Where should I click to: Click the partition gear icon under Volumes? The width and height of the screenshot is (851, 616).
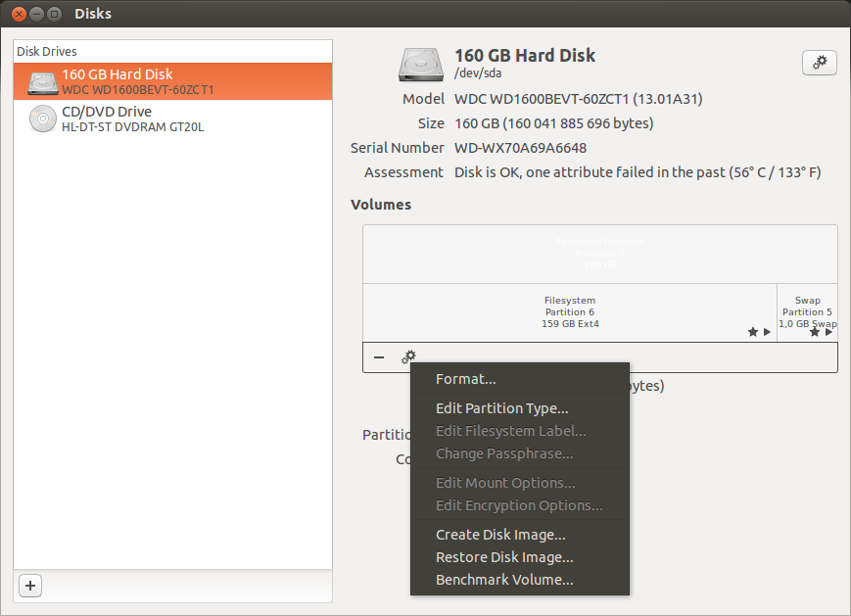tap(408, 357)
